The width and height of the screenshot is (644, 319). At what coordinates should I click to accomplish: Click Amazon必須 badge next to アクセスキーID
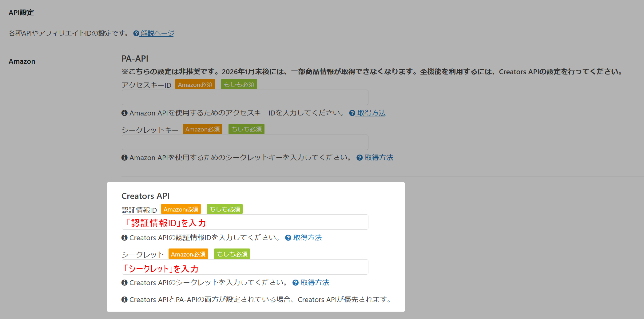(x=195, y=84)
